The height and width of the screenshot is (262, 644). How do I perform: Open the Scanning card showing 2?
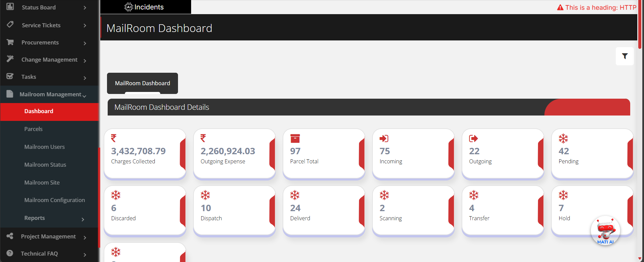tap(414, 210)
